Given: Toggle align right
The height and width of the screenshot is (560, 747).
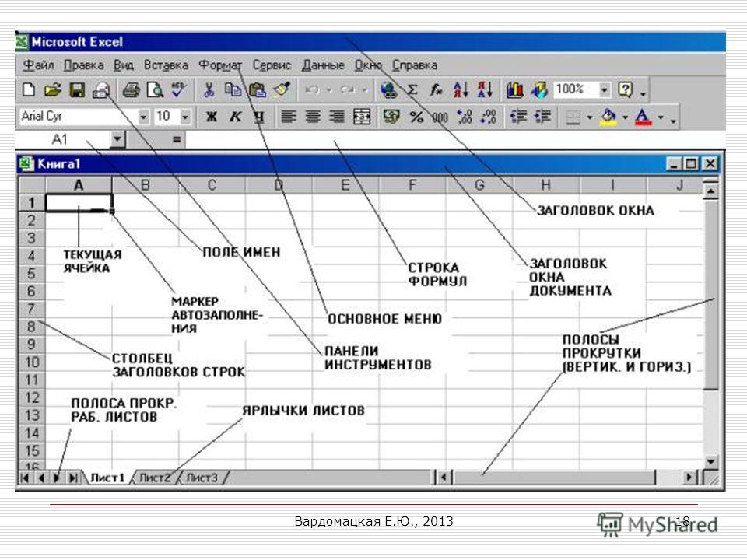Looking at the screenshot, I should click(337, 117).
